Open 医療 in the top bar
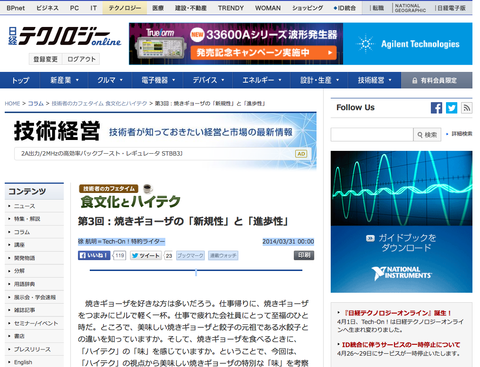The image size is (480, 367). click(158, 8)
